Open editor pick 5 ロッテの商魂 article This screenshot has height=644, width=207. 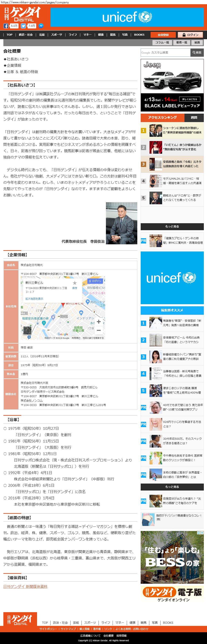[x=172, y=390]
